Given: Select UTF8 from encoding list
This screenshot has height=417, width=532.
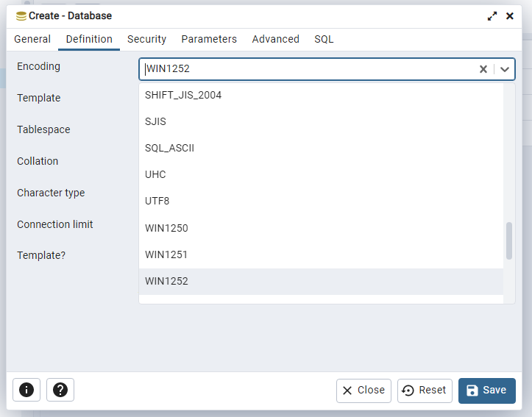Looking at the screenshot, I should click(157, 201).
